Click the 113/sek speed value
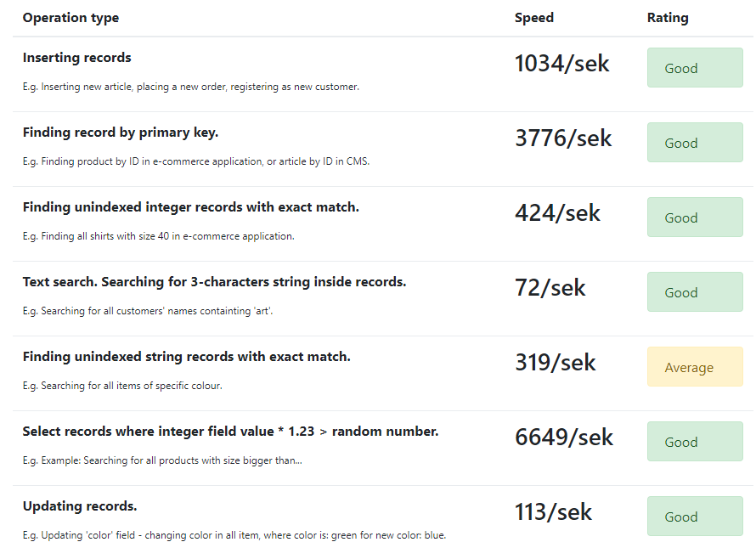The width and height of the screenshot is (756, 559). (553, 511)
